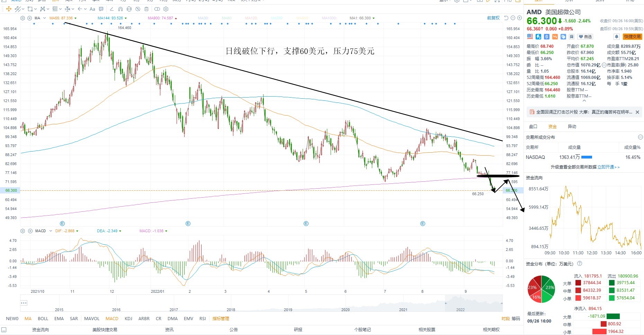Set a price alert with bell icon
Screen dimensions: 644x335
tap(617, 36)
